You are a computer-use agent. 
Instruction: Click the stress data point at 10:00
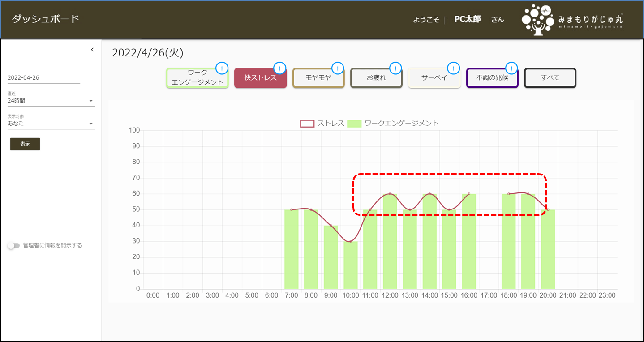pyautogui.click(x=351, y=241)
